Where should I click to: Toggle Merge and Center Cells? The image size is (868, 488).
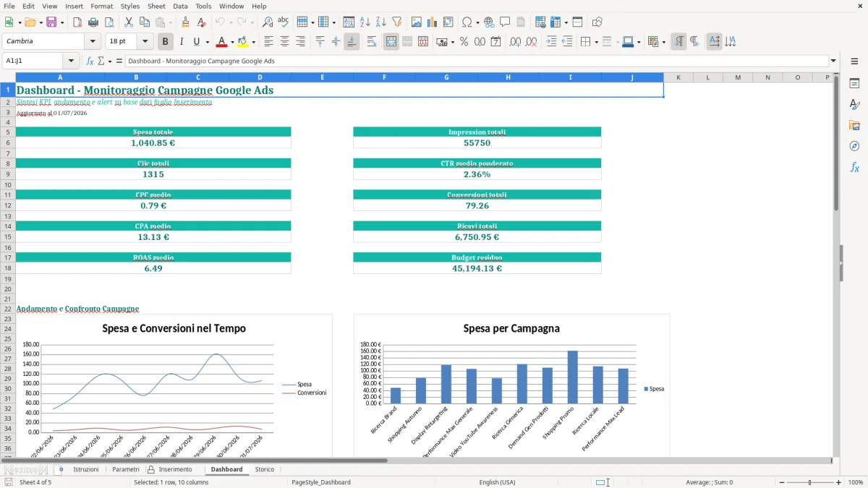click(x=391, y=42)
